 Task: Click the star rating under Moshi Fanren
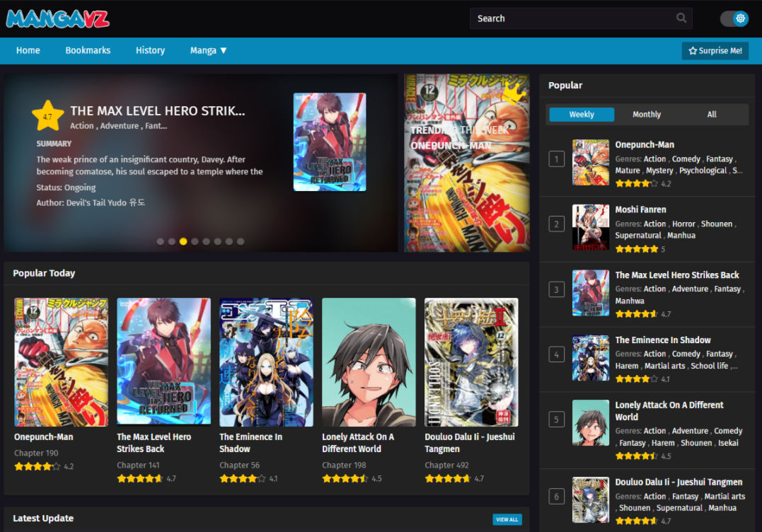(x=636, y=249)
